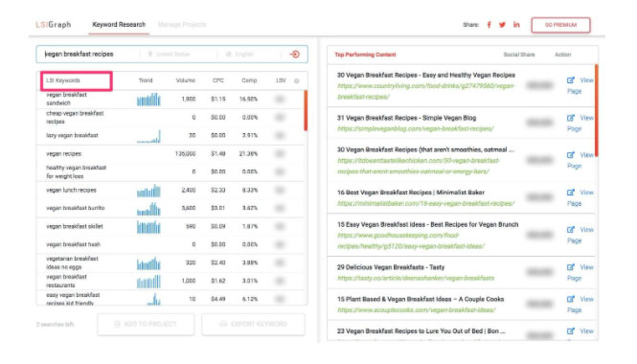Open external link icon for Minimalist Baker result
Viewport: 637px width, 364px height.
(x=571, y=193)
